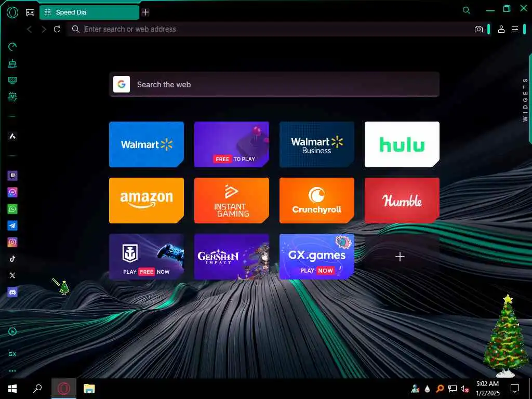
Task: Open the taskbar clock showing 5:02 AM
Action: 488,389
